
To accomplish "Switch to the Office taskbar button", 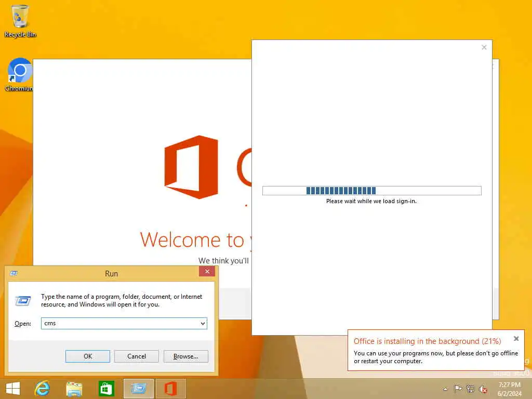I will pos(170,389).
